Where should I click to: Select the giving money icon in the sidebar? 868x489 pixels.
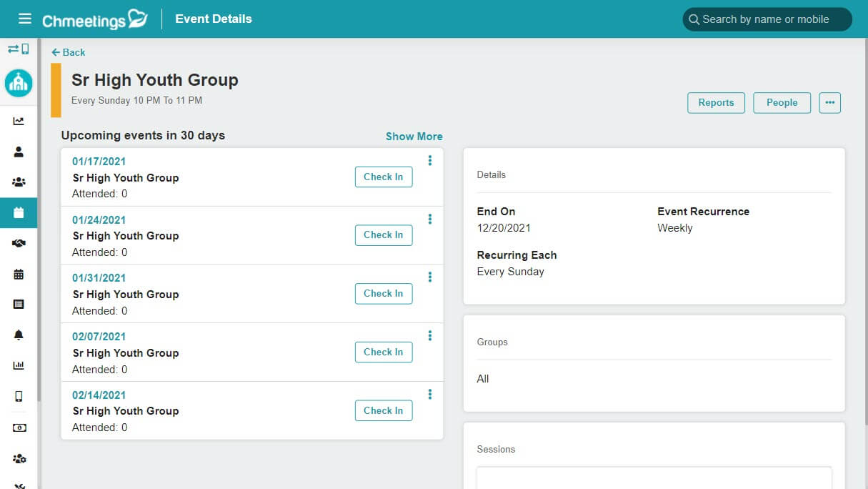click(x=18, y=428)
